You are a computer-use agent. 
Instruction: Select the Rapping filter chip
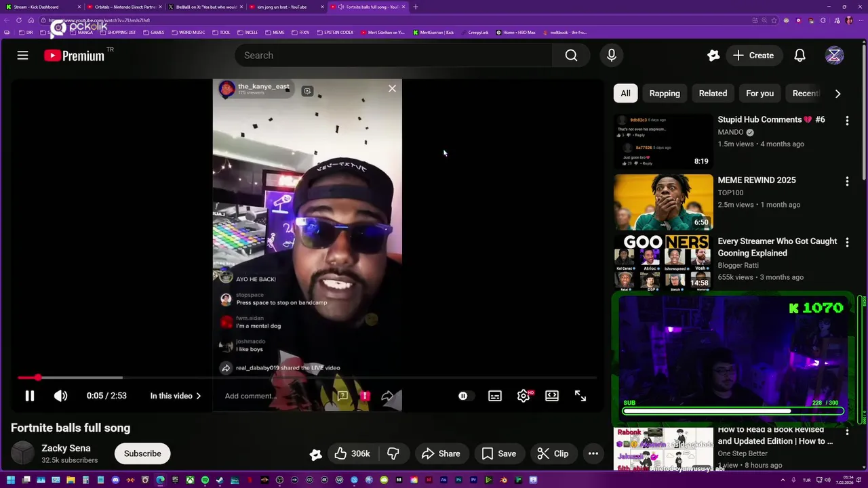click(x=665, y=94)
